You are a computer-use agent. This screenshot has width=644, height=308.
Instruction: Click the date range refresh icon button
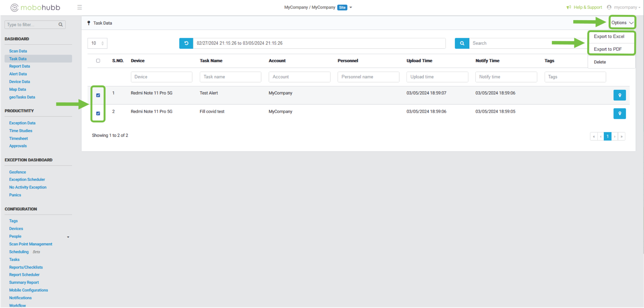pos(186,43)
